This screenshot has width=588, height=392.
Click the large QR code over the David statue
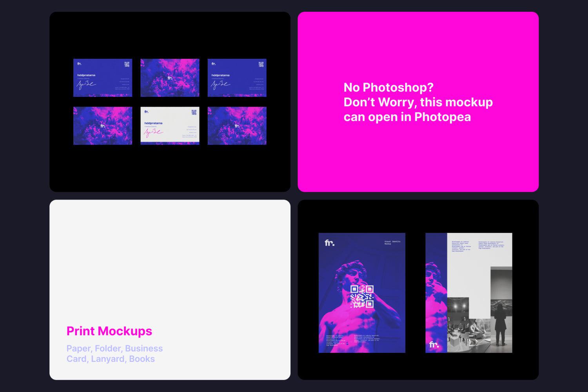click(x=362, y=296)
